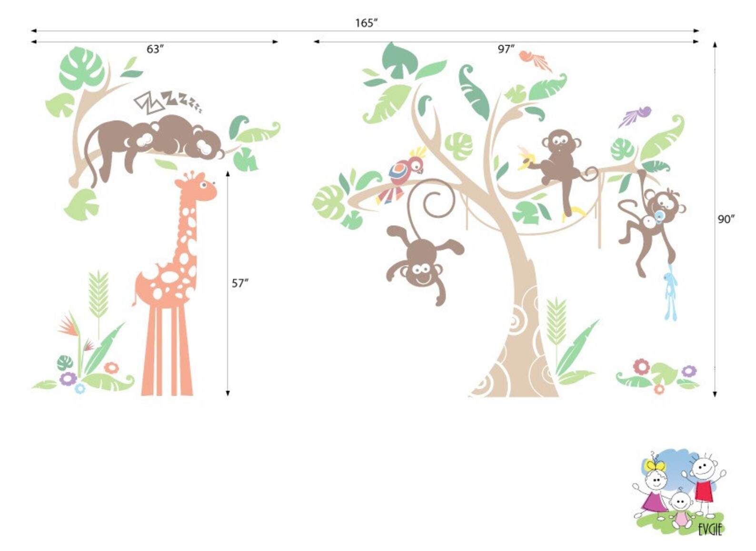This screenshot has height=551, width=756.
Task: Click the 63" width label
Action: [155, 49]
